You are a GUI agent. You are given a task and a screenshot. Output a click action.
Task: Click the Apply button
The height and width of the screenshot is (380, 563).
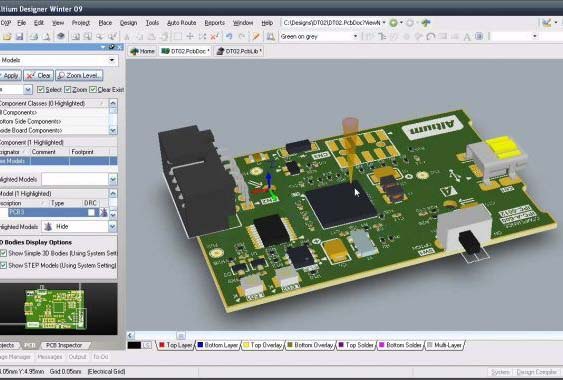pos(10,75)
